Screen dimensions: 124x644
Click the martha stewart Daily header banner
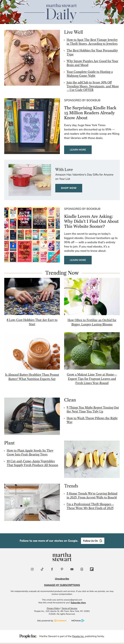[62, 12]
